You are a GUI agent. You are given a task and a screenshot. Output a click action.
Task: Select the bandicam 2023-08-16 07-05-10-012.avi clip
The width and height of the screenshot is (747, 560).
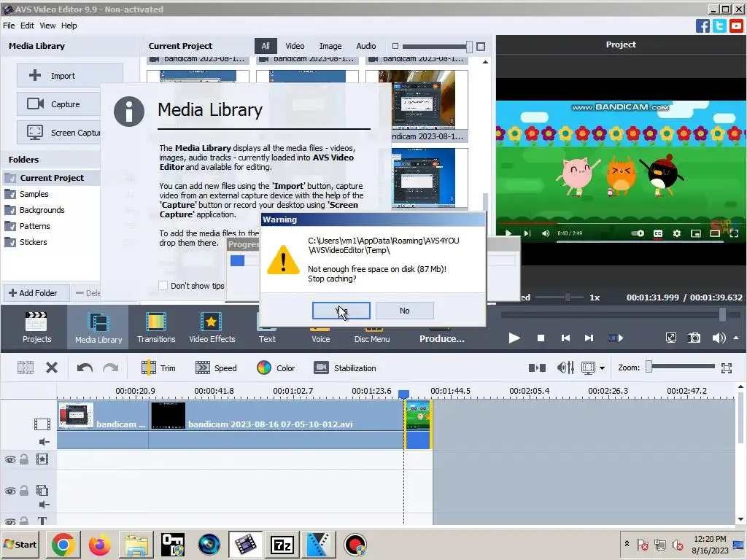pyautogui.click(x=276, y=424)
